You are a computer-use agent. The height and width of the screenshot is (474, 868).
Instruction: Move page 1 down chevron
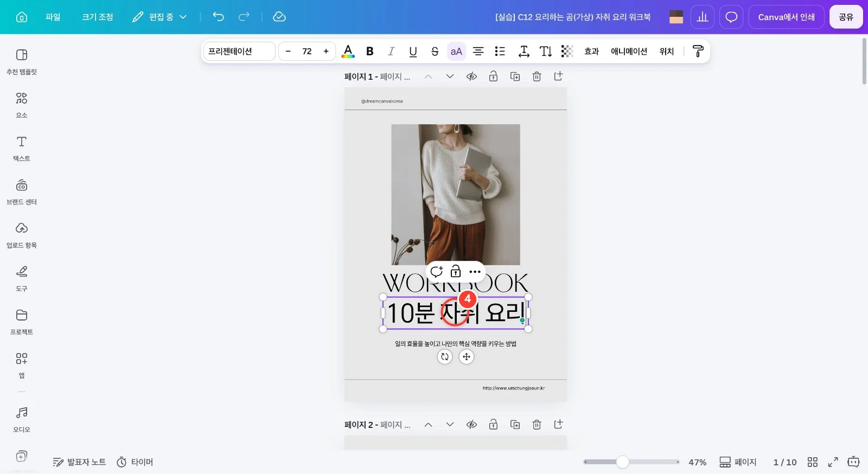[450, 76]
